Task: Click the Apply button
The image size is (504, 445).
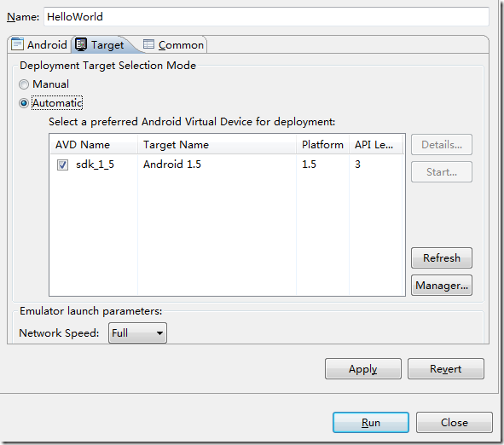Action: pos(363,369)
